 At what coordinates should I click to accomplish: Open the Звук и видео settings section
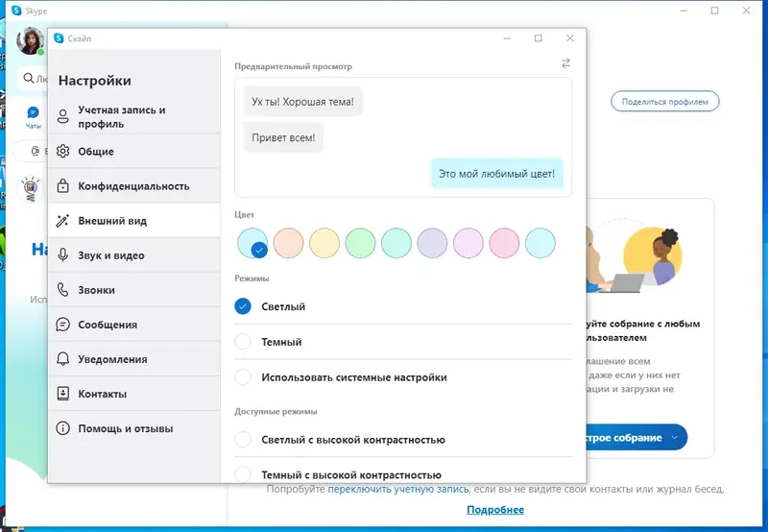pos(134,254)
